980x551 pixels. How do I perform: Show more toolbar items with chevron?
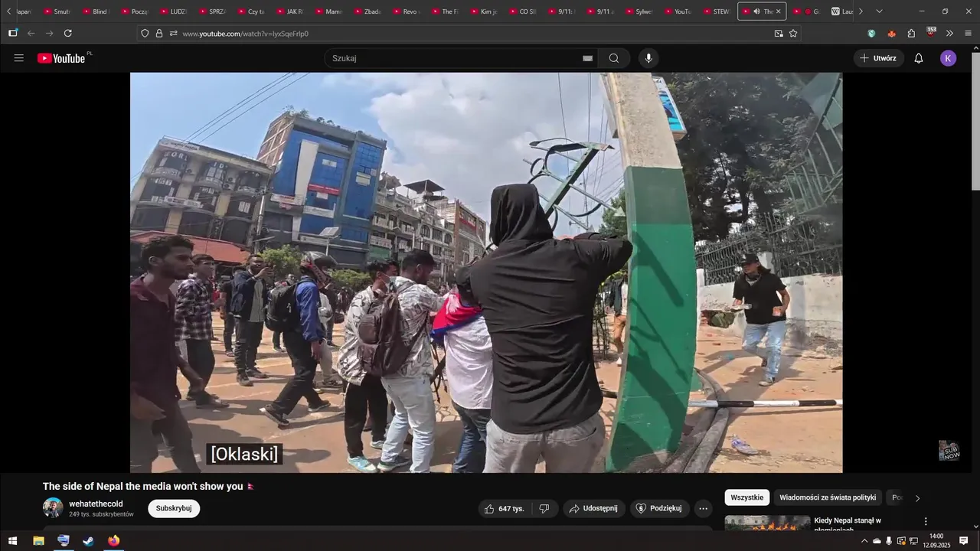pyautogui.click(x=949, y=33)
